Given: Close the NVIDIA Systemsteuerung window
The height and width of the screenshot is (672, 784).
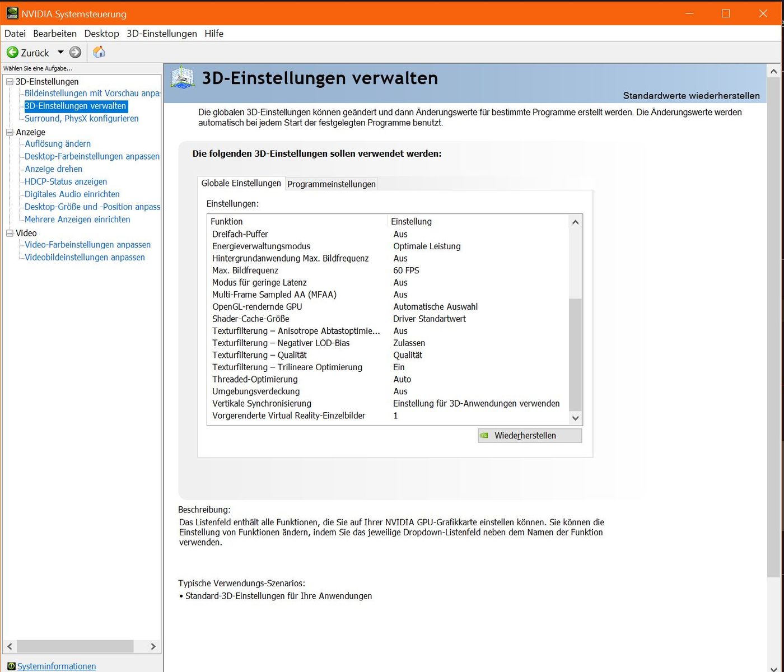Looking at the screenshot, I should click(x=763, y=13).
